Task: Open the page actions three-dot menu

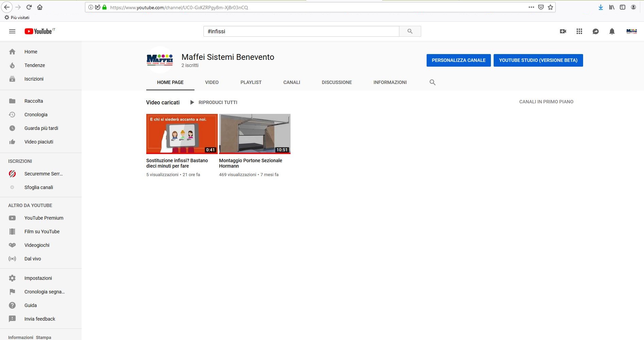Action: pyautogui.click(x=531, y=7)
